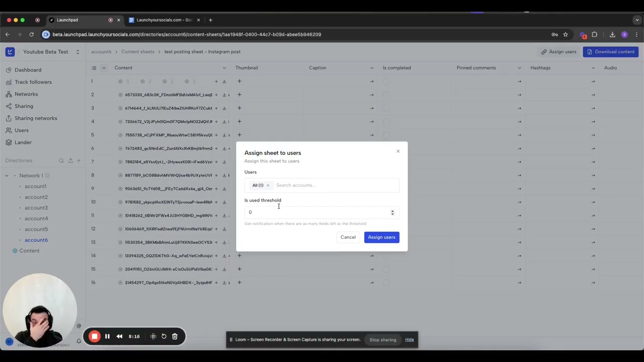This screenshot has width=644, height=362.
Task: Cancel the Assign sheet to users dialog
Action: coord(348,237)
